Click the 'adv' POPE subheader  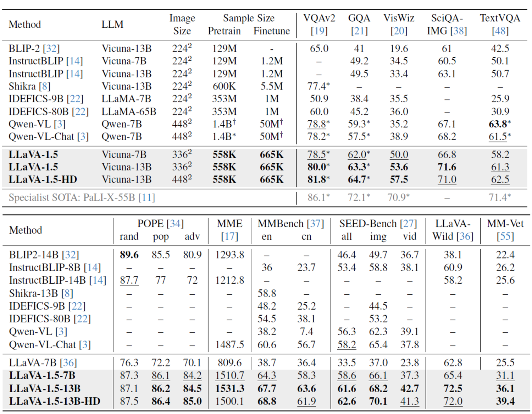tap(192, 236)
